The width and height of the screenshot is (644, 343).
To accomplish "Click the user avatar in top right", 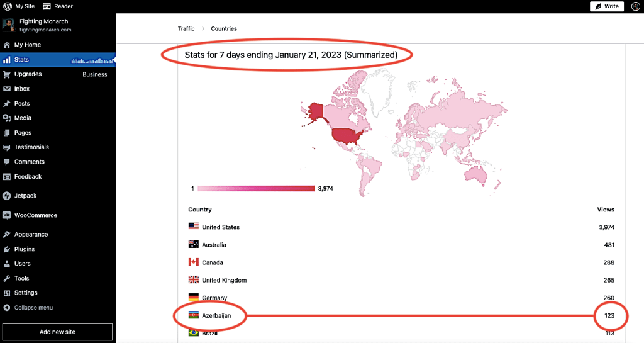I will 635,6.
